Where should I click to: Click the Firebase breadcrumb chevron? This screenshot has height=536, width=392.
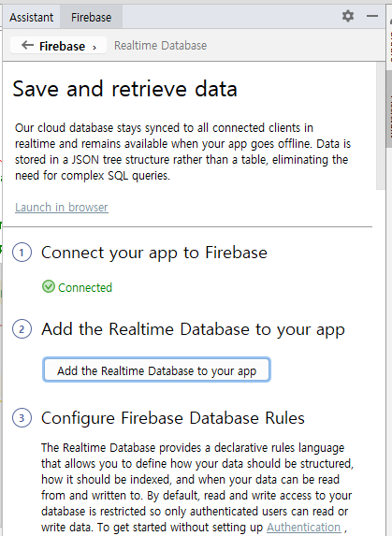point(94,48)
